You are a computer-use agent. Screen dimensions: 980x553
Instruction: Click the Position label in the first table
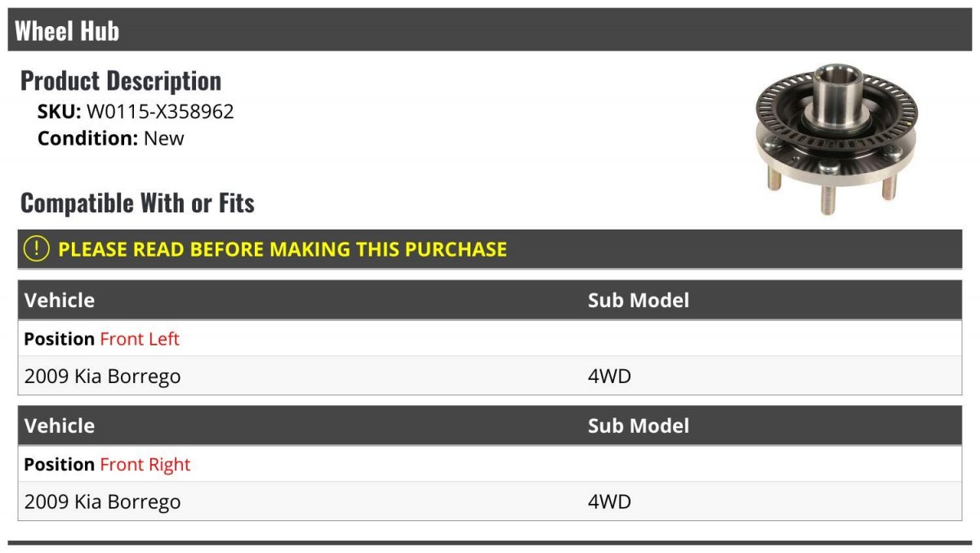[60, 338]
